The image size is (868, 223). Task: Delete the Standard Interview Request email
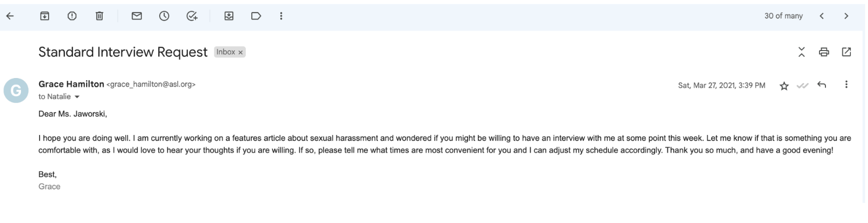pos(99,16)
